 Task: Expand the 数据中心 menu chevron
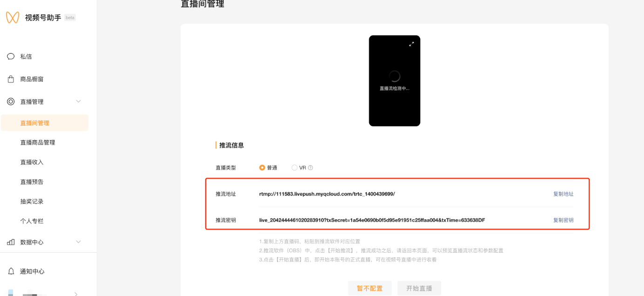click(x=78, y=242)
